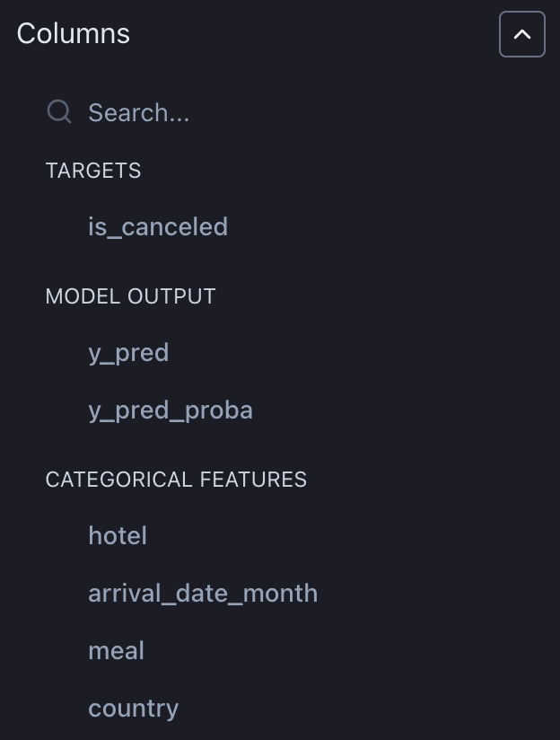The image size is (560, 740).
Task: Focus the Search columns input field
Action: 269,112
